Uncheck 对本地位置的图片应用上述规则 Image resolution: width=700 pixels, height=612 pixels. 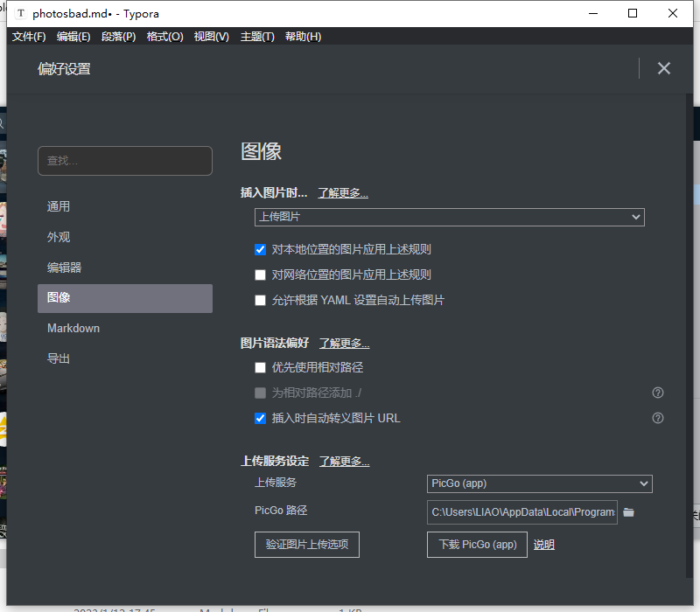[x=260, y=249]
